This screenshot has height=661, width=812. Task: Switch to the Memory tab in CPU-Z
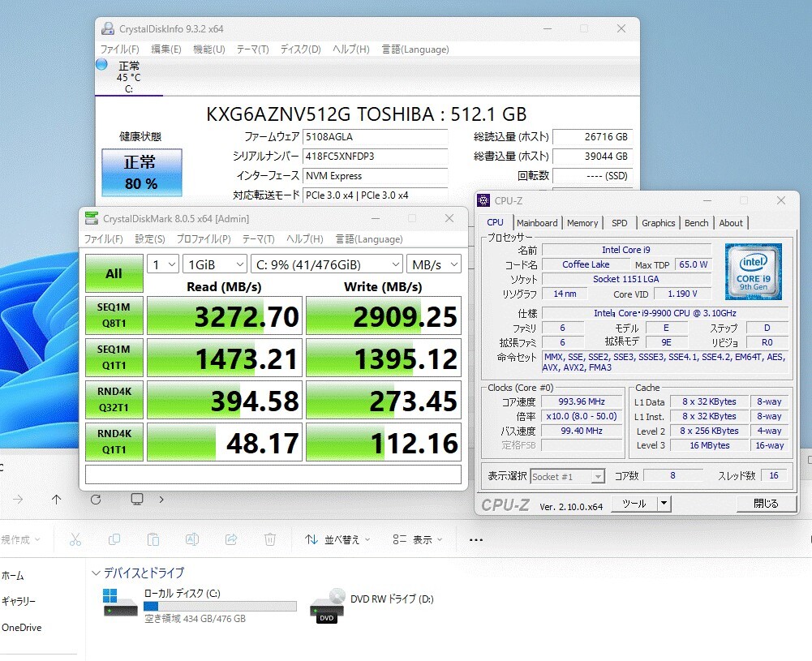582,222
